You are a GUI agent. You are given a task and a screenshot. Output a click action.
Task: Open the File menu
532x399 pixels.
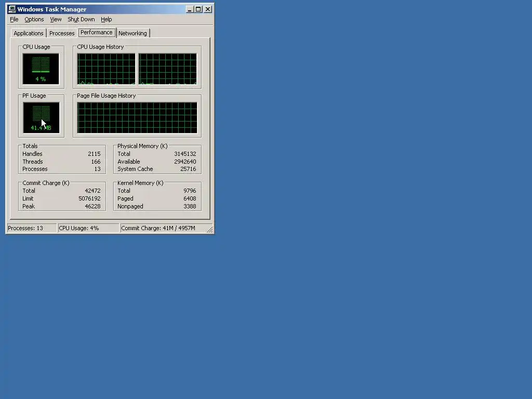point(14,19)
